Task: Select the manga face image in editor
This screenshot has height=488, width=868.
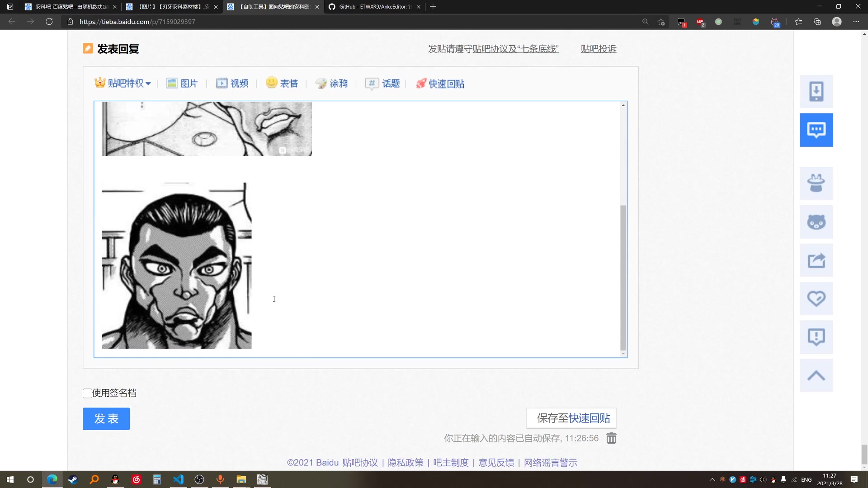Action: point(176,266)
